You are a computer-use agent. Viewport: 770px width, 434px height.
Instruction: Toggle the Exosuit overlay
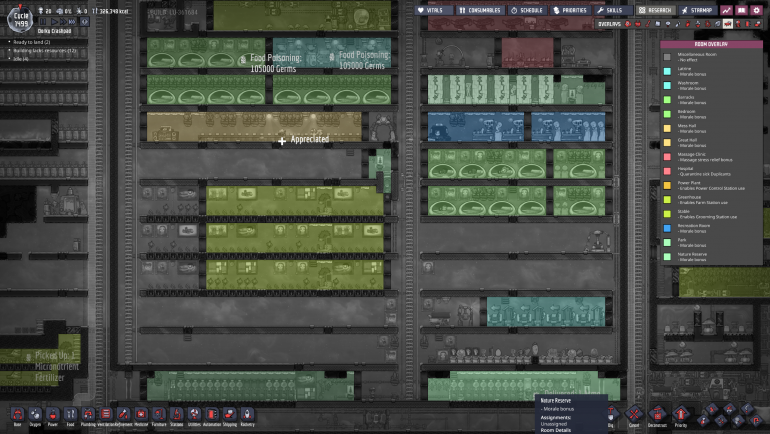click(738, 24)
